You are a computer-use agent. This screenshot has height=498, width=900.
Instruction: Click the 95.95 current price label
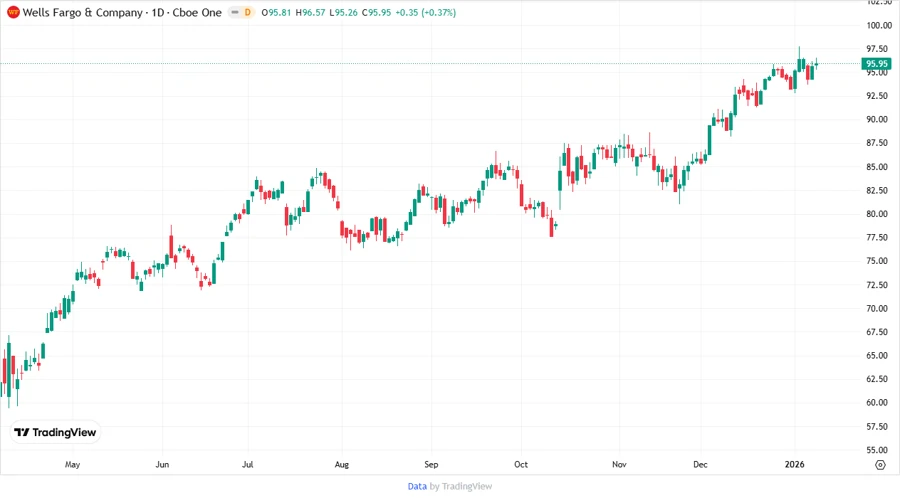point(876,64)
